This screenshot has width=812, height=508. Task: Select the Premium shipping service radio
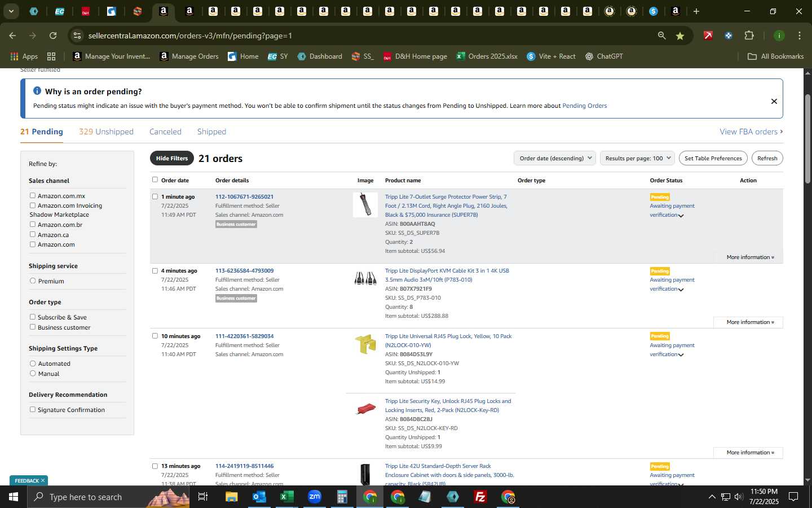tap(33, 281)
